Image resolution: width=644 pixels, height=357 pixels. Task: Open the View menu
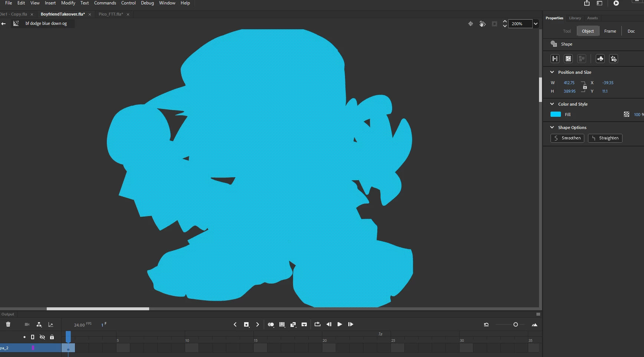[35, 3]
